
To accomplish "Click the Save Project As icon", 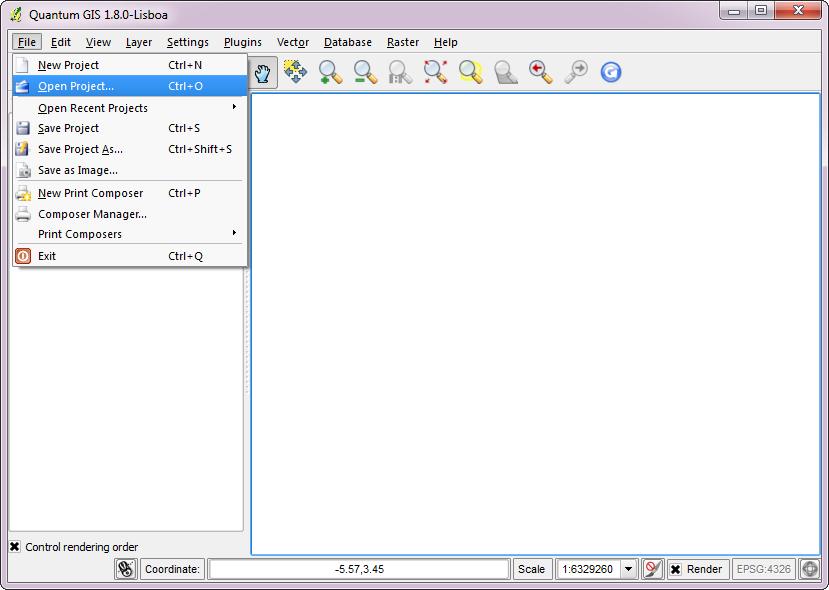I will (22, 149).
